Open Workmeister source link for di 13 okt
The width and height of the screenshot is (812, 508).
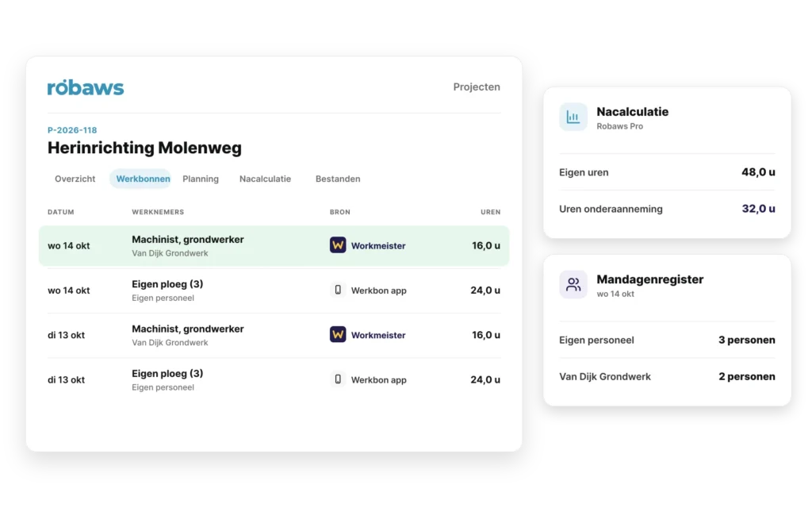[x=378, y=335]
